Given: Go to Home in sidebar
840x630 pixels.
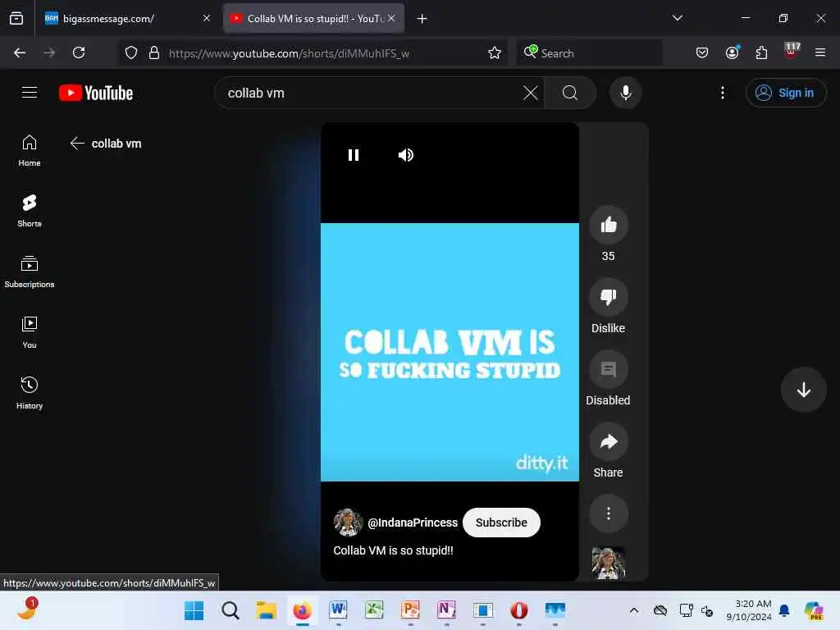Looking at the screenshot, I should coord(30,151).
